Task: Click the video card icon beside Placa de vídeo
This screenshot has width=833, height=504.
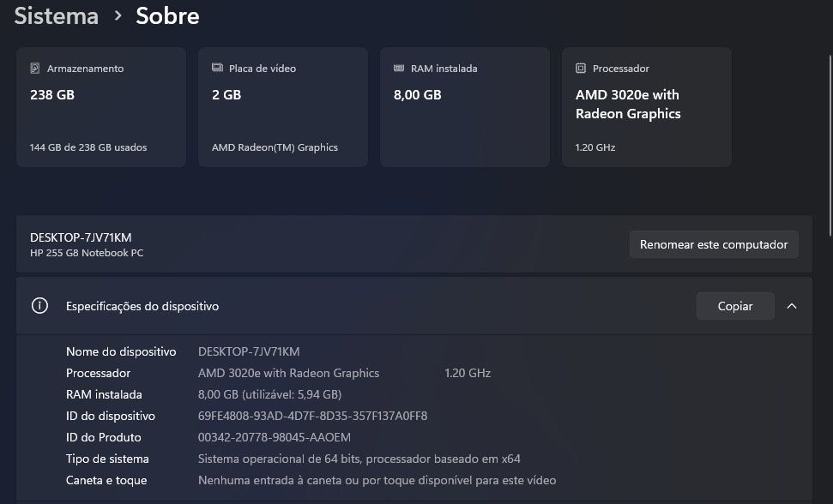Action: click(217, 68)
